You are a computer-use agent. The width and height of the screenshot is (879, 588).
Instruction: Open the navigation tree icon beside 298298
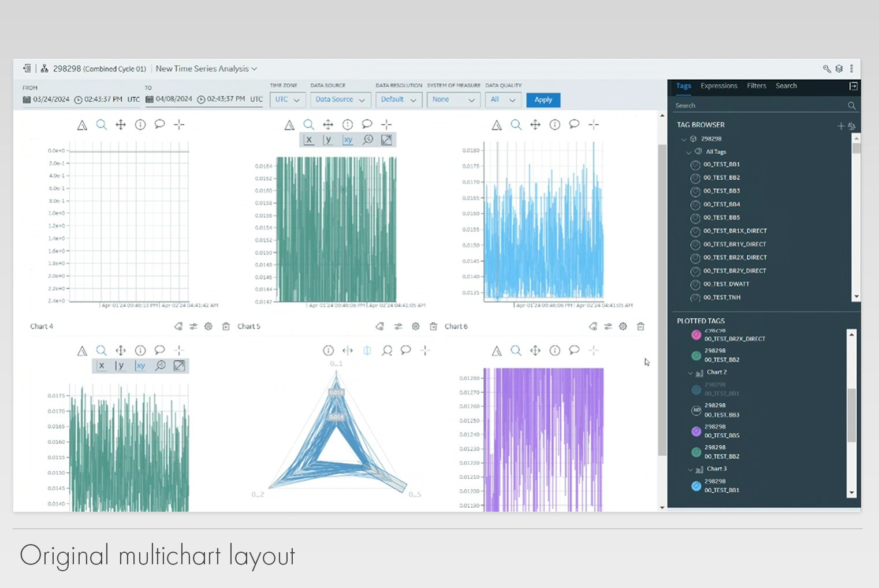coord(27,68)
